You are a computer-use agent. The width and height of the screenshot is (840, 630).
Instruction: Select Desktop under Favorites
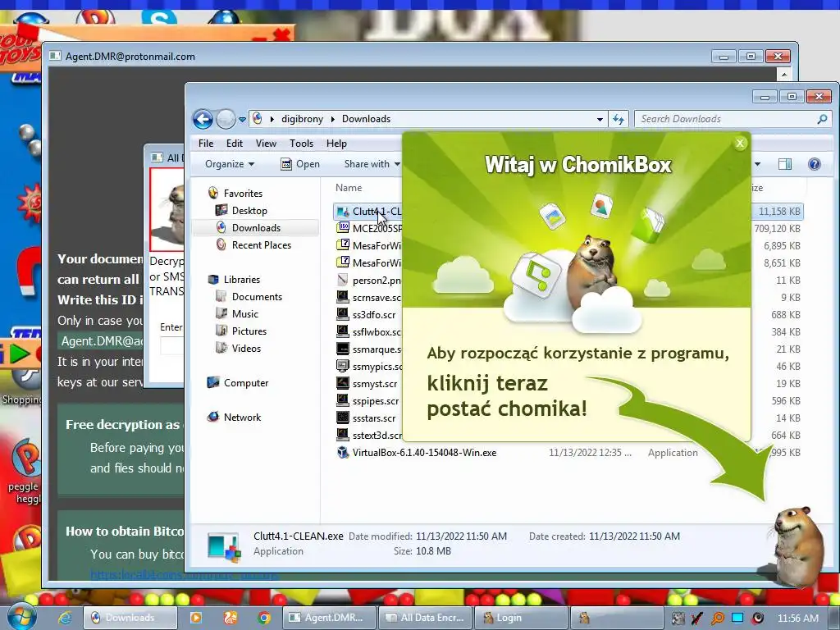(249, 211)
